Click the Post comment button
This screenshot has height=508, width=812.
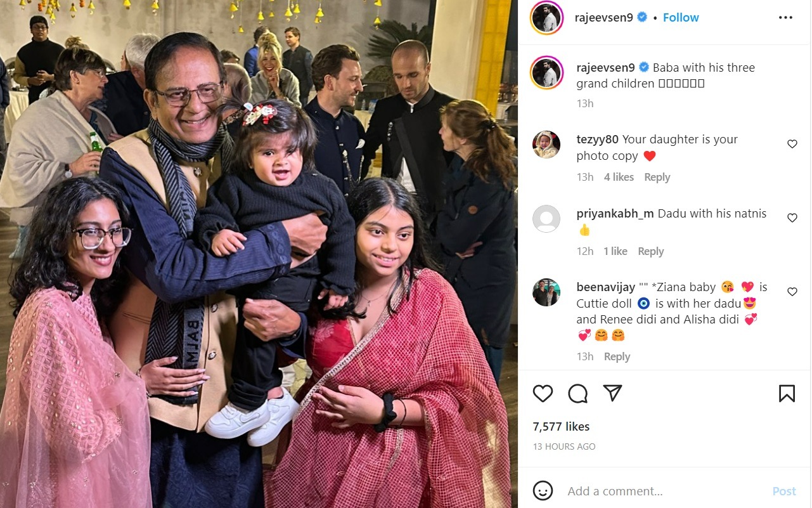tap(784, 491)
